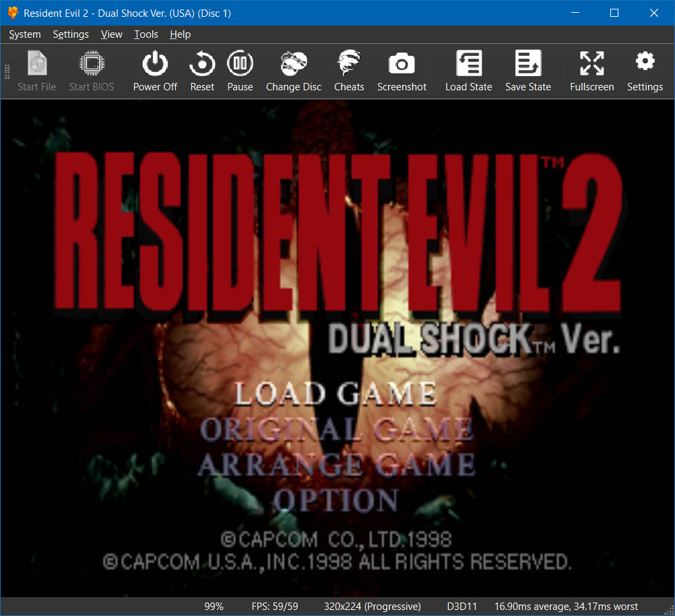Switch to Fullscreen mode
This screenshot has height=616, width=675.
coord(592,71)
